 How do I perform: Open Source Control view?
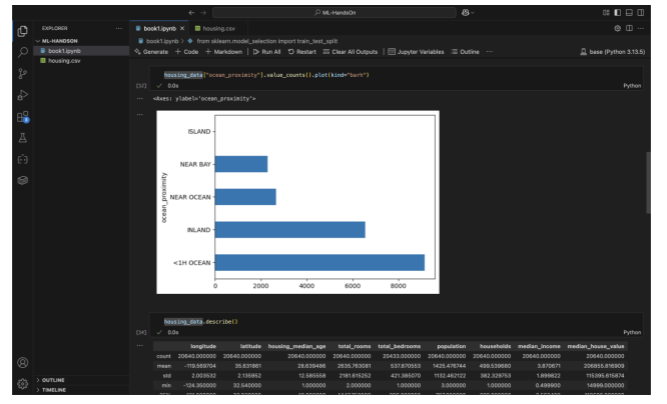tap(23, 74)
